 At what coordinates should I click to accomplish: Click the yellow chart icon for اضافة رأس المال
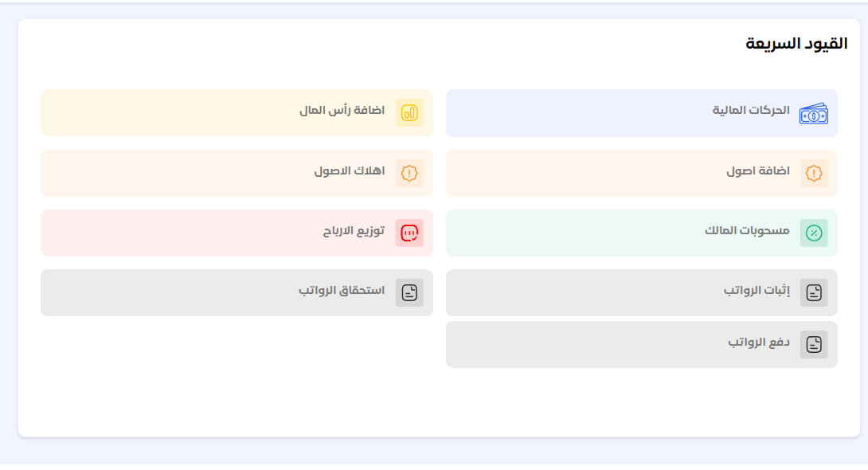tap(409, 112)
